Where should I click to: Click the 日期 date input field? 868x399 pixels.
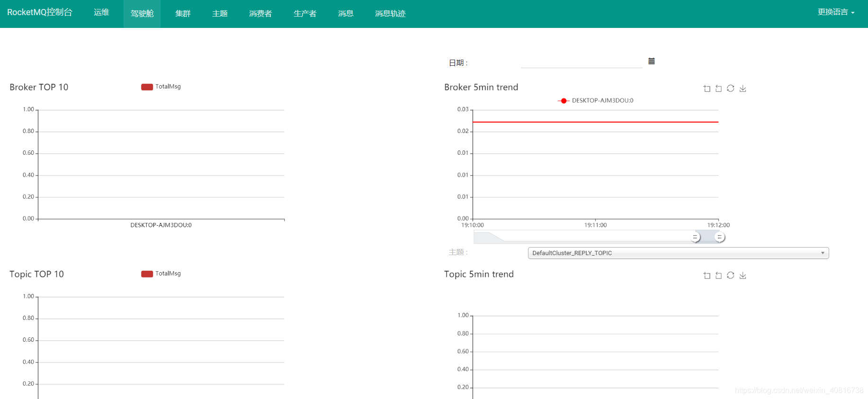click(x=582, y=62)
